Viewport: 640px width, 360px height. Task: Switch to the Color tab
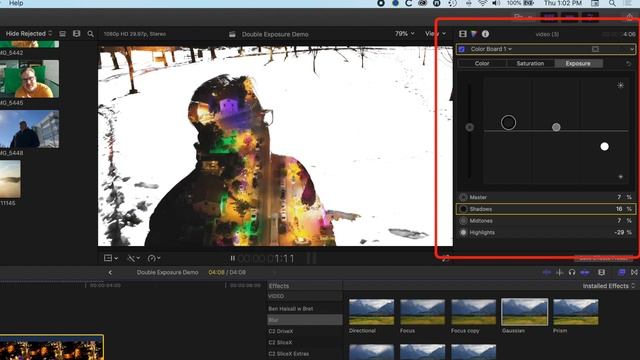[x=482, y=64]
